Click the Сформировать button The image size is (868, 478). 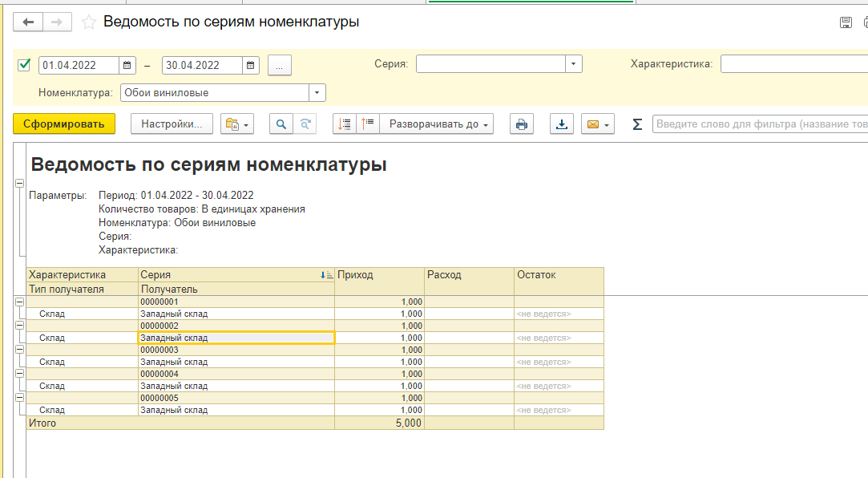coord(64,124)
